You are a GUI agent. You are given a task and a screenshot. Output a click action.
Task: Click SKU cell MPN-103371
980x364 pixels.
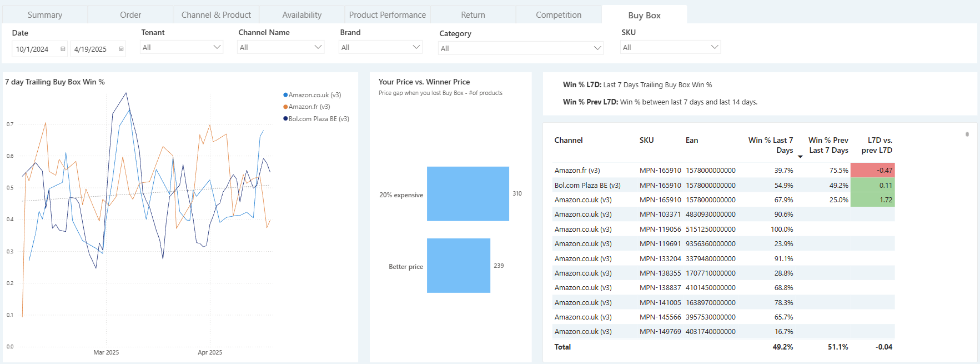tap(660, 215)
